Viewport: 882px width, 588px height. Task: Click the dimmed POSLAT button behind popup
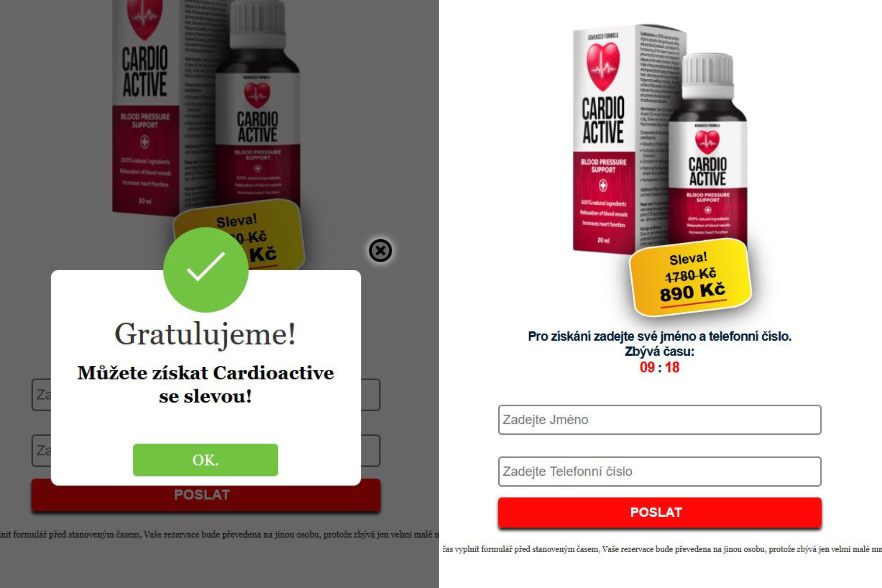pyautogui.click(x=206, y=495)
